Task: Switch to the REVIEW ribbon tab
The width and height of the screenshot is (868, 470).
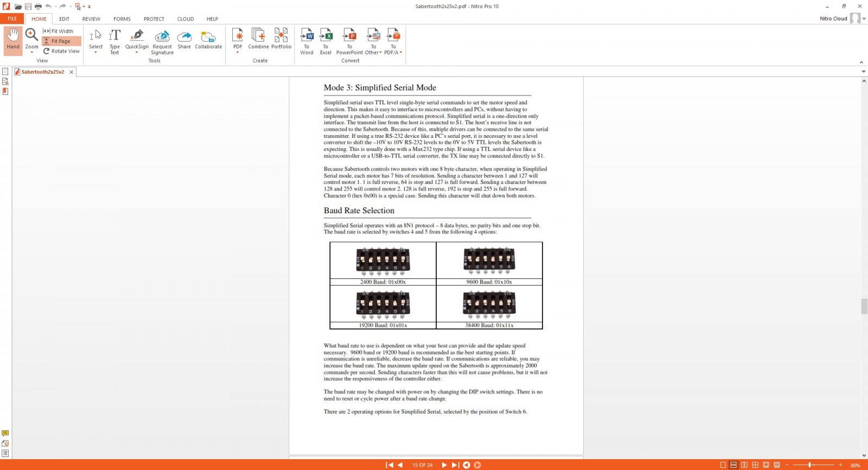Action: pos(91,19)
